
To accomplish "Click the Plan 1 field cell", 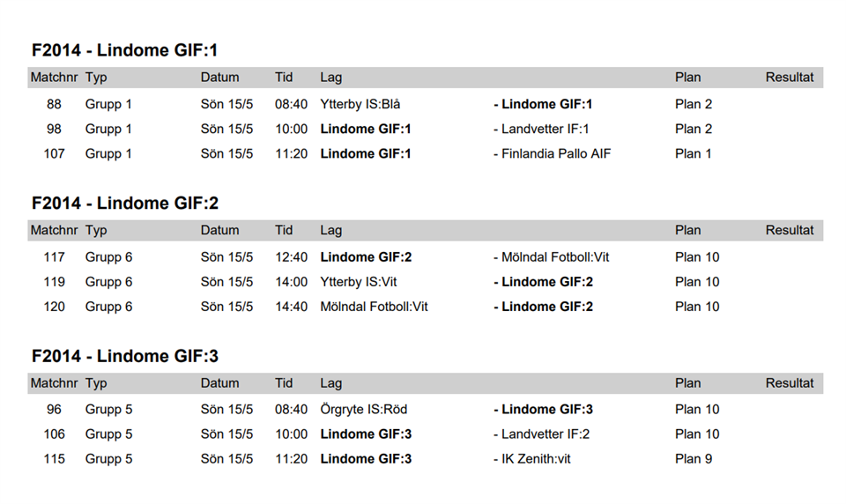I will click(694, 153).
